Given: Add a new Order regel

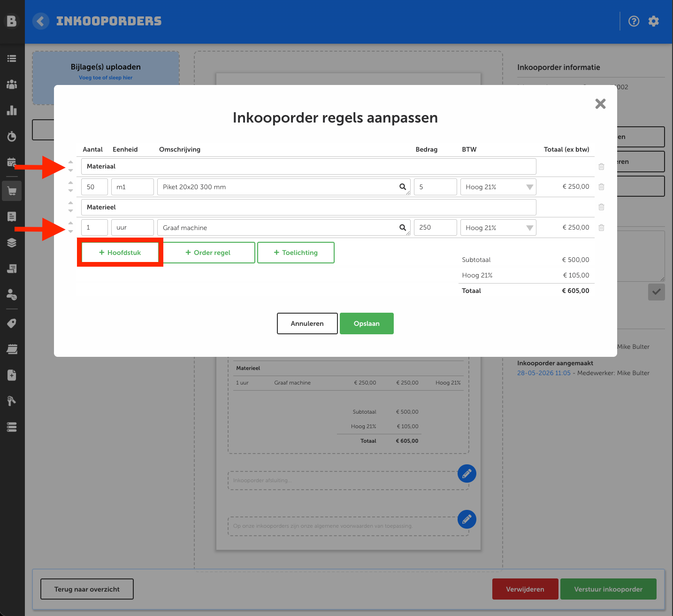Looking at the screenshot, I should [x=208, y=253].
